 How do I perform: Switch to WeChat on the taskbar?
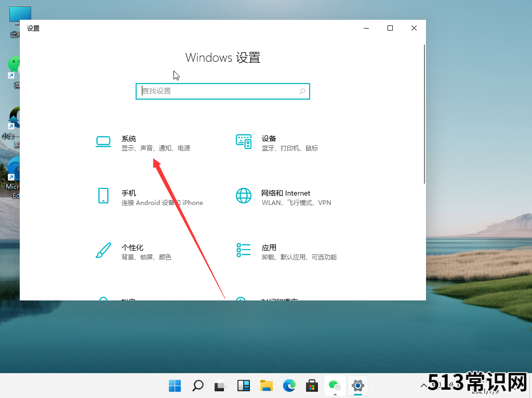tap(335, 386)
